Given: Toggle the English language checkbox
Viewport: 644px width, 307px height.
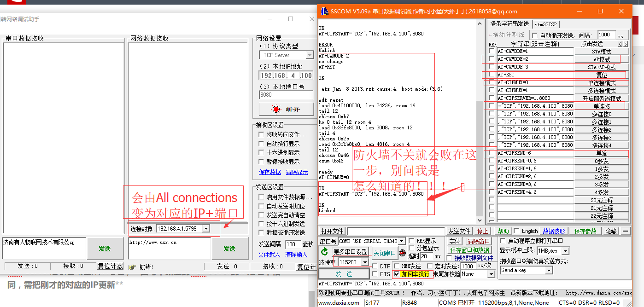Looking at the screenshot, I should pyautogui.click(x=516, y=231).
